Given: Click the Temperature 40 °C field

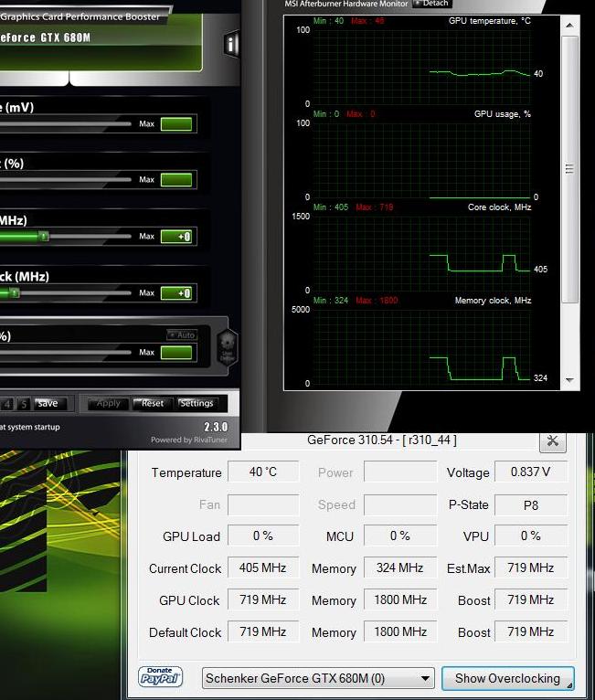Looking at the screenshot, I should [x=263, y=472].
